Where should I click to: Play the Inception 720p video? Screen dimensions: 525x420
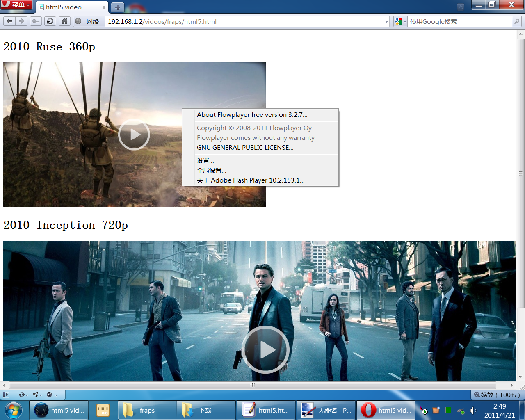pyautogui.click(x=265, y=350)
